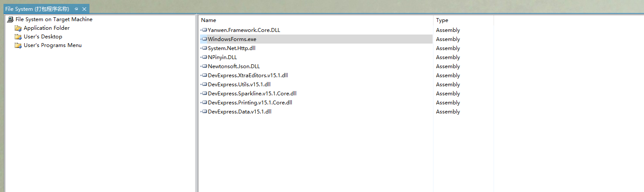Select DevExpress.Printing.v15.1.Core.dll in the list

point(250,103)
